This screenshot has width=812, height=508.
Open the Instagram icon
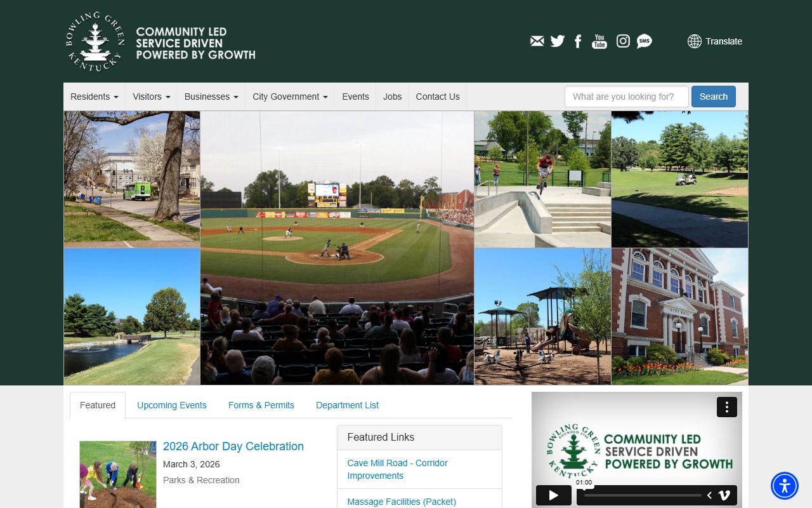click(623, 41)
